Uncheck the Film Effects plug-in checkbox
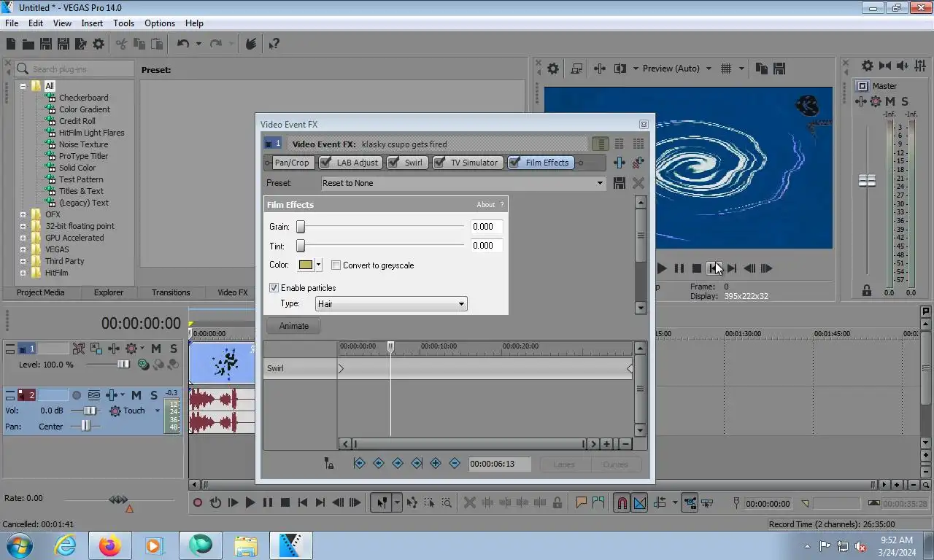 point(515,163)
